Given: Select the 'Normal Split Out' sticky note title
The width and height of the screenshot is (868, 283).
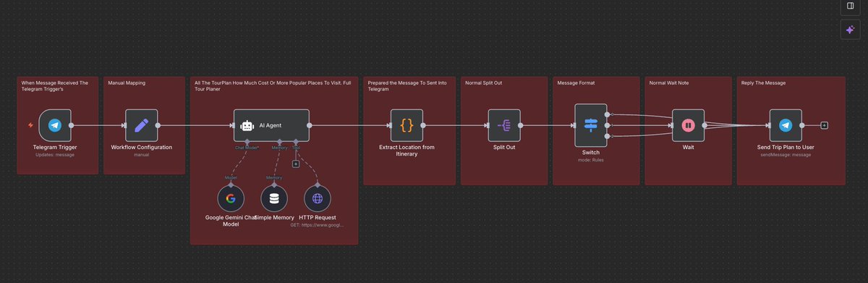Looking at the screenshot, I should [x=483, y=83].
